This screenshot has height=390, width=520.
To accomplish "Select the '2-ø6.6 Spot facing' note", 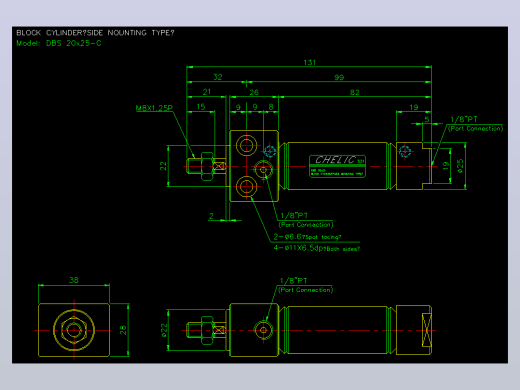I will click(307, 237).
